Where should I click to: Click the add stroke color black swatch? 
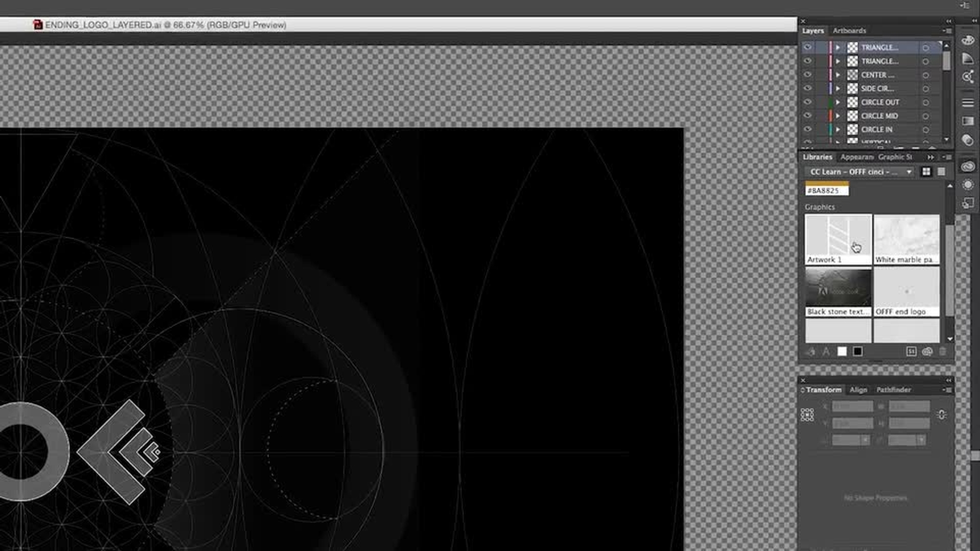[x=857, y=352]
